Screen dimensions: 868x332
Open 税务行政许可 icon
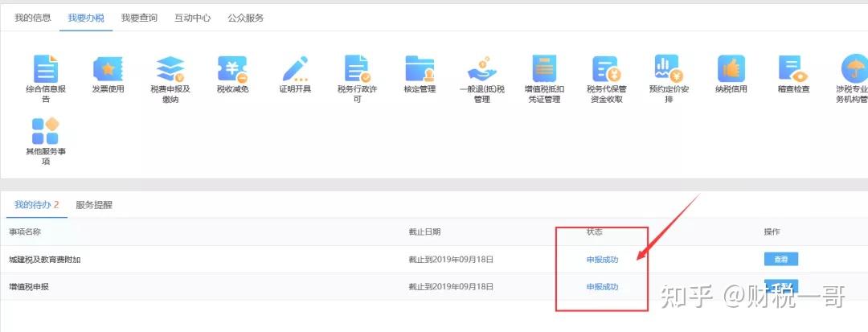pyautogui.click(x=357, y=69)
